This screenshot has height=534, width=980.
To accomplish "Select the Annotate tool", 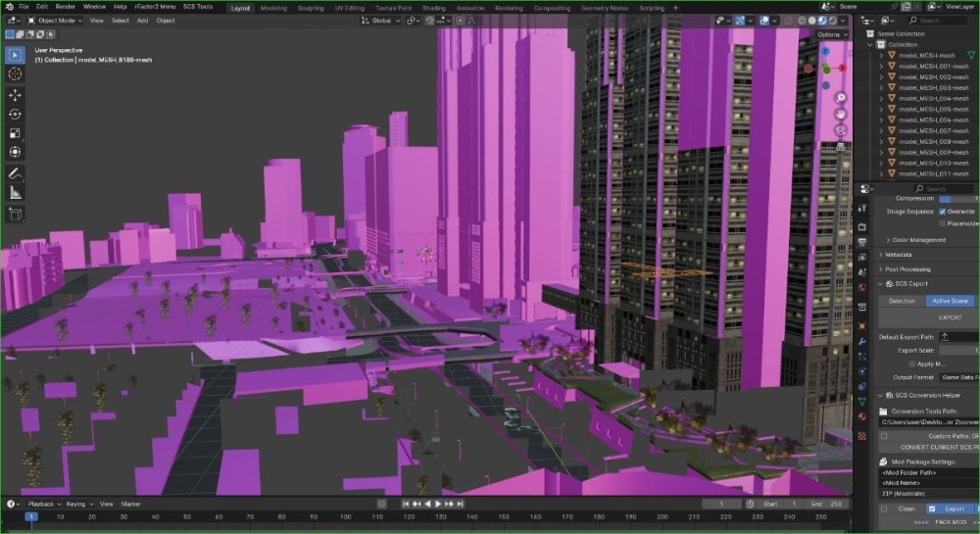I will coord(15,173).
